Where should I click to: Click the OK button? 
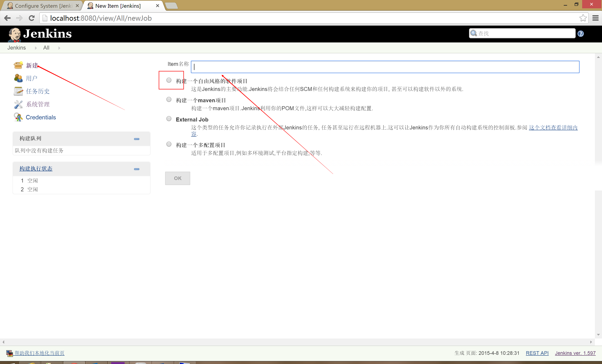[x=178, y=178]
